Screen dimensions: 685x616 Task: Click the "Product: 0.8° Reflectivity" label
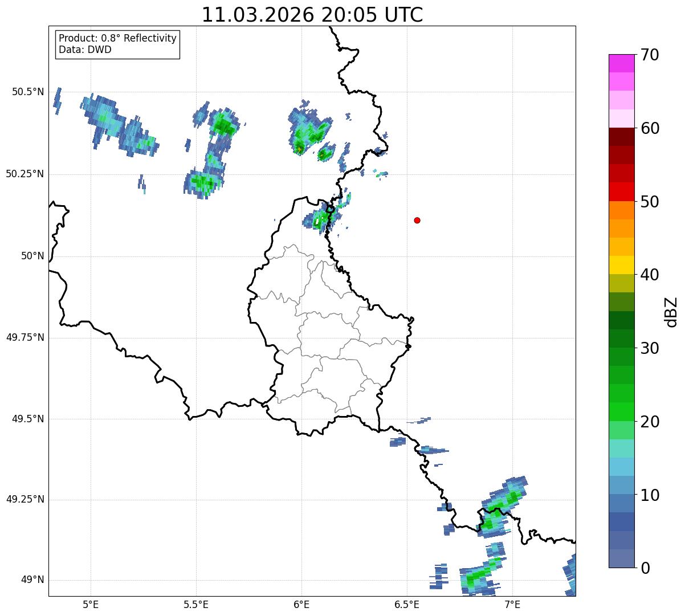click(x=118, y=38)
